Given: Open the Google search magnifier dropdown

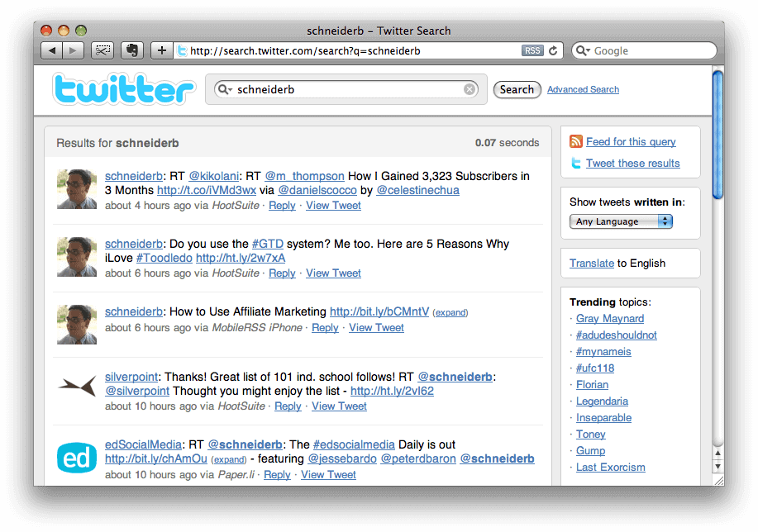Looking at the screenshot, I should pyautogui.click(x=584, y=50).
